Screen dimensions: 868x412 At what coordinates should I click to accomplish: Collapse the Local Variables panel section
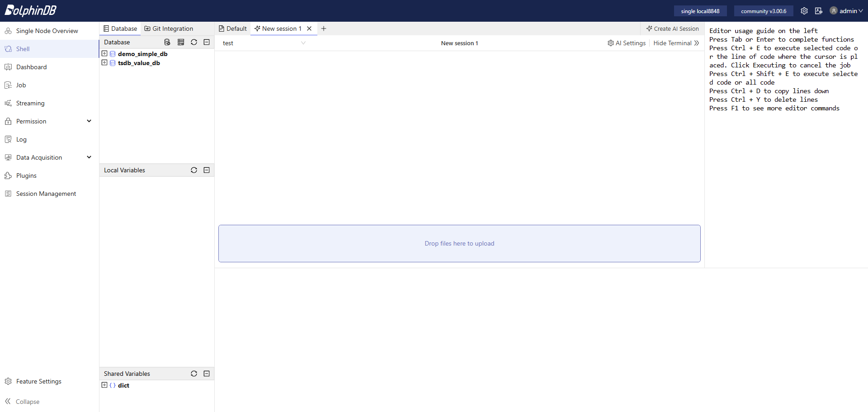[207, 170]
